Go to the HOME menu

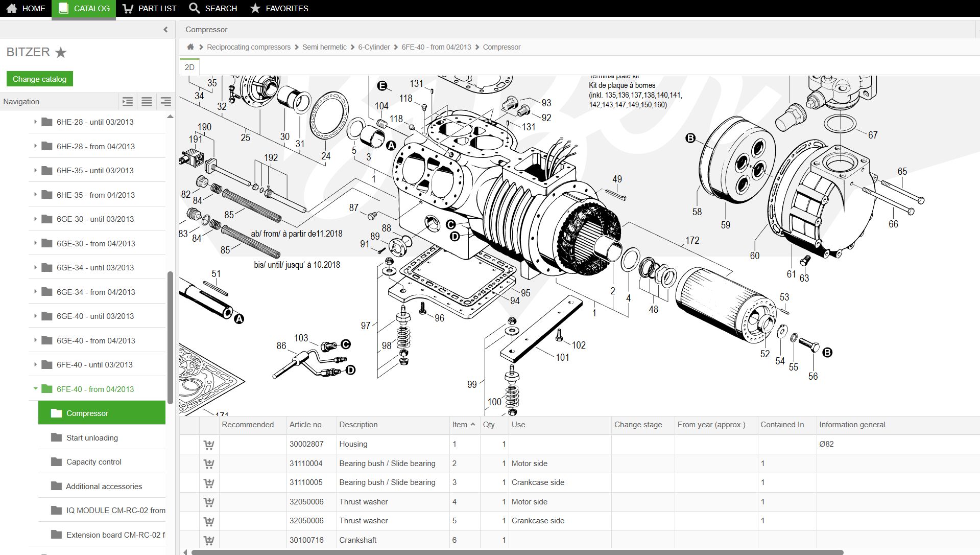pos(26,9)
